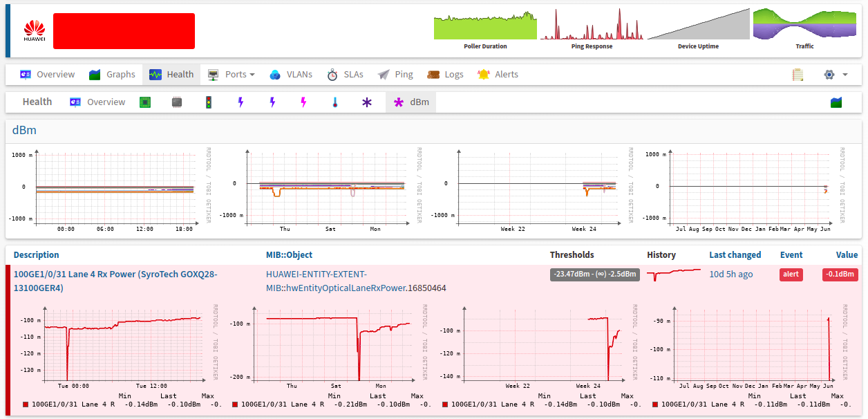The image size is (868, 419).
Task: Open the Alerts tab
Action: point(498,75)
